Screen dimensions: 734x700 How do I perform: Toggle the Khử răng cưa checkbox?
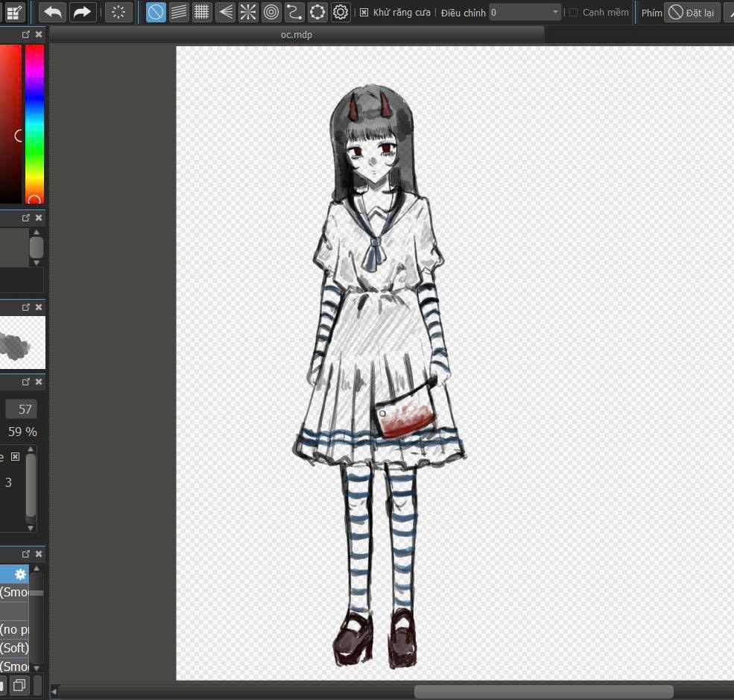click(364, 13)
